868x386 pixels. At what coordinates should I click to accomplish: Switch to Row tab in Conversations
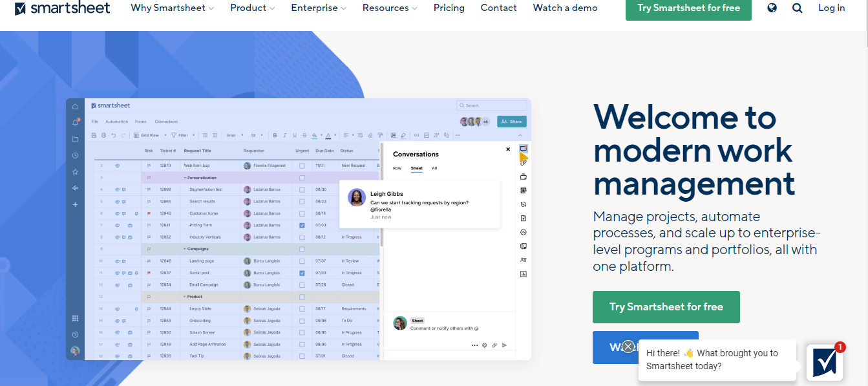pos(397,168)
